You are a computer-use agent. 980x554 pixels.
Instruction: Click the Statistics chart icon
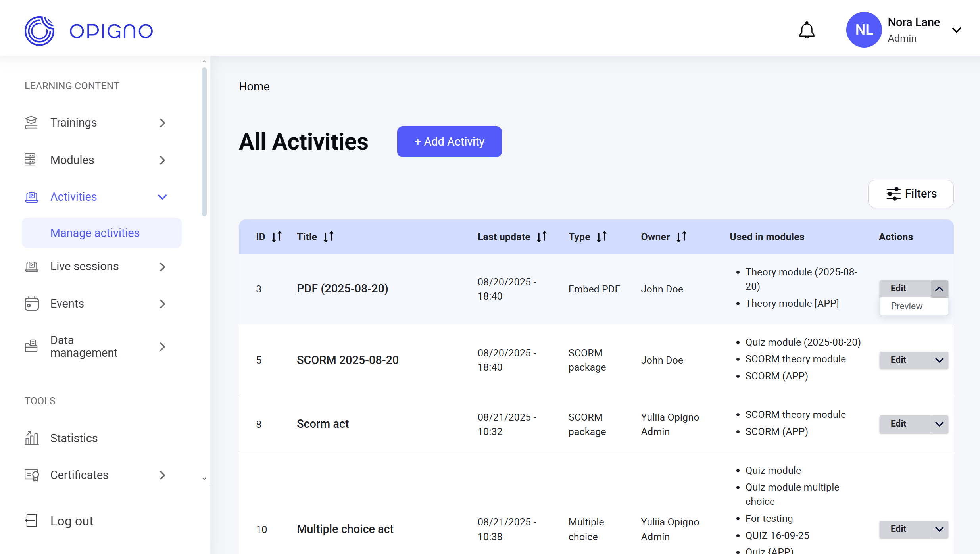coord(31,438)
